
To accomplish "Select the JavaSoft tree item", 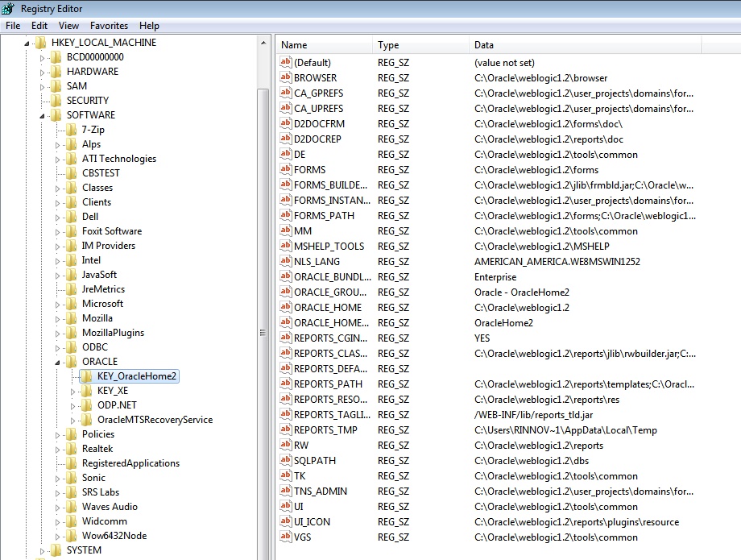I will click(99, 275).
